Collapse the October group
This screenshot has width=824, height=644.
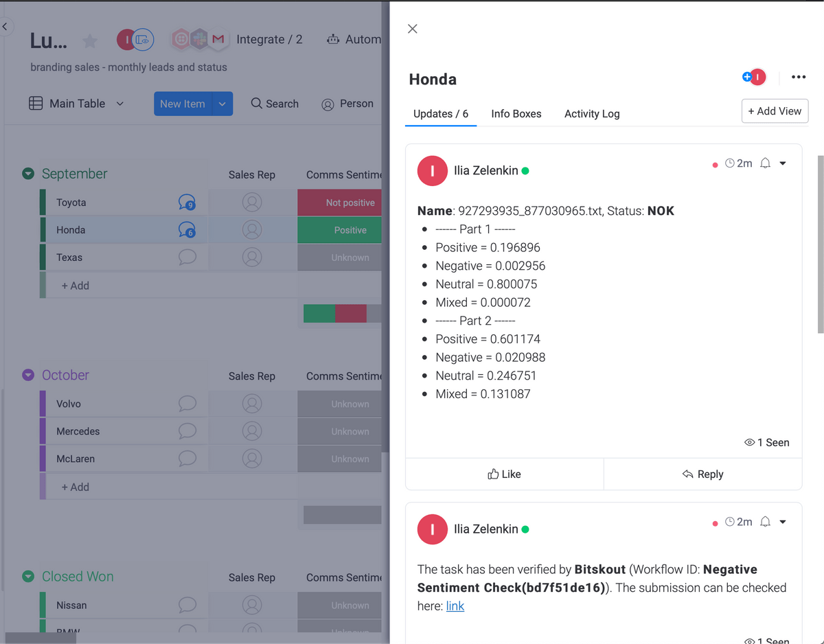[28, 375]
